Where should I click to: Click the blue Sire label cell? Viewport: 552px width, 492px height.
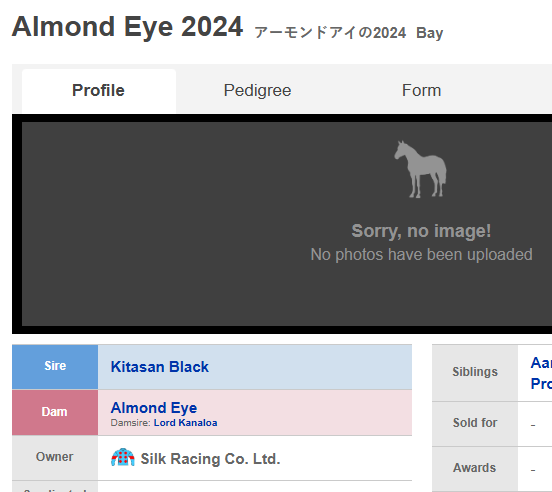pos(55,367)
